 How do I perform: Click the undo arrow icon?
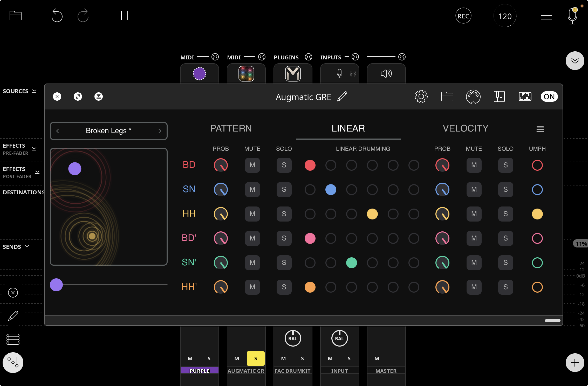click(57, 16)
